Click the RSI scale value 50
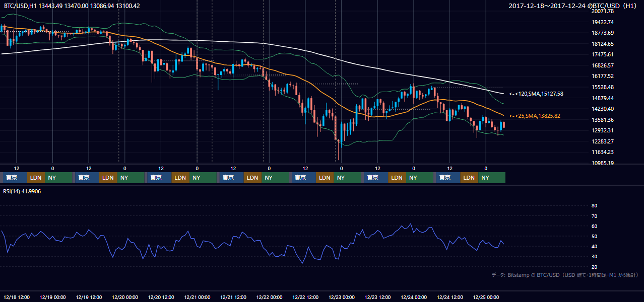This screenshot has width=644, height=302. 594,237
